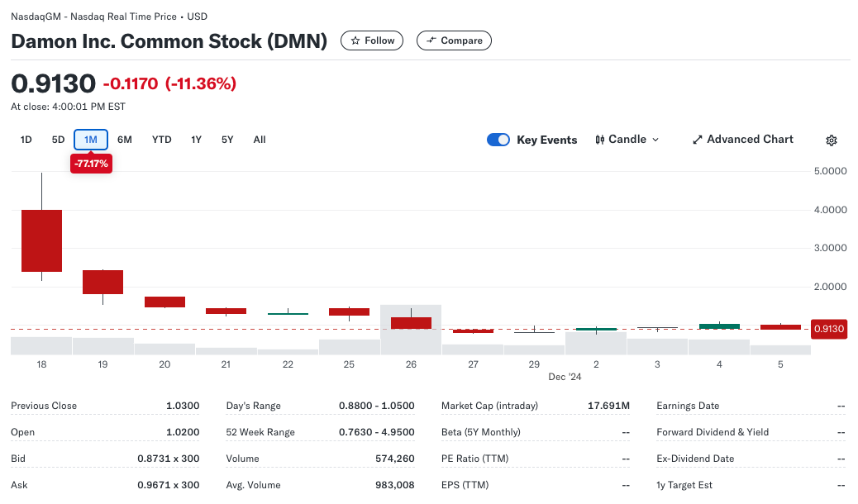858x504 pixels.
Task: Click the current price label 0.9130 on axis
Action: point(828,329)
